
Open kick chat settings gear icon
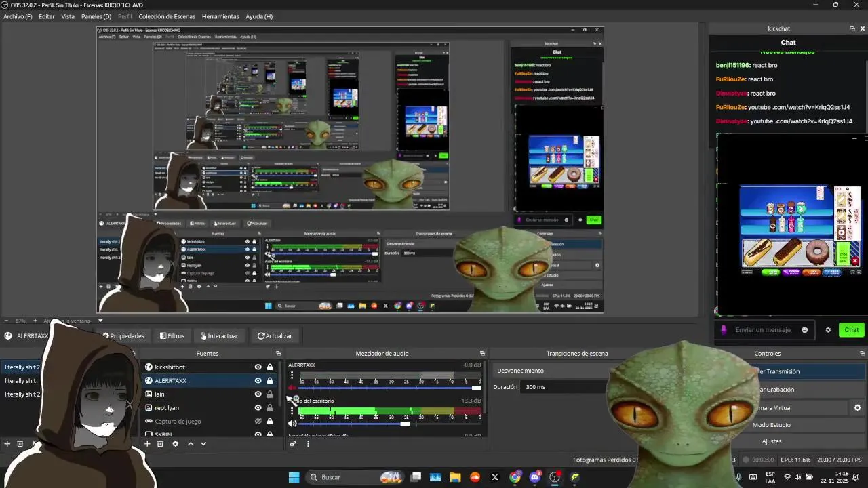[828, 330]
